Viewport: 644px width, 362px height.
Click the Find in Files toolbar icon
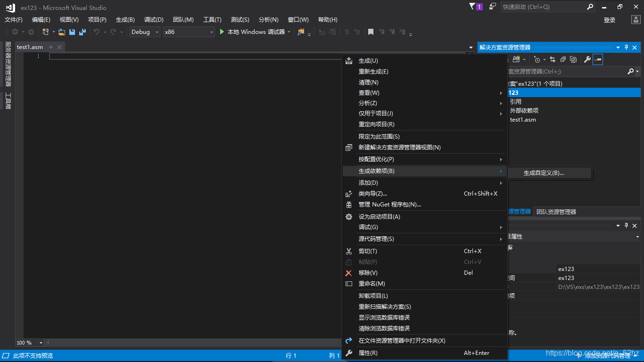(x=301, y=32)
